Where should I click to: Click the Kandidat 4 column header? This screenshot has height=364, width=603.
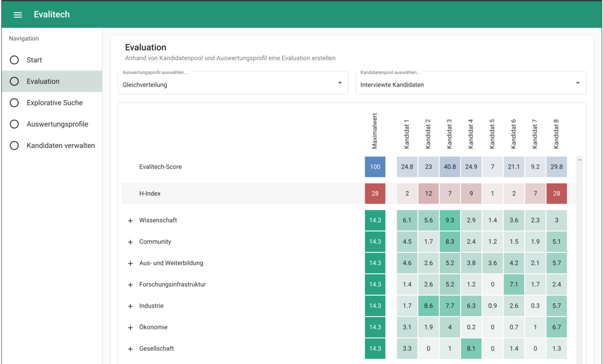(471, 134)
